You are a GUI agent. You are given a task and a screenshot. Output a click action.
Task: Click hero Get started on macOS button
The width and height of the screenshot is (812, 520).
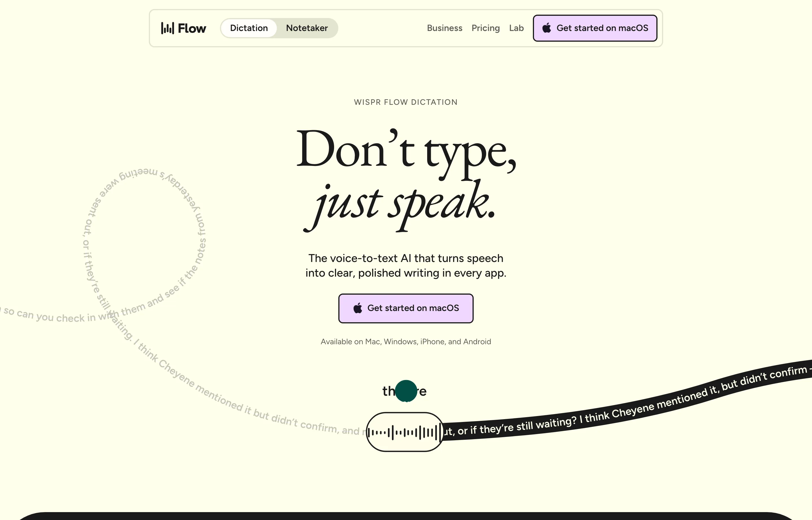click(x=406, y=308)
